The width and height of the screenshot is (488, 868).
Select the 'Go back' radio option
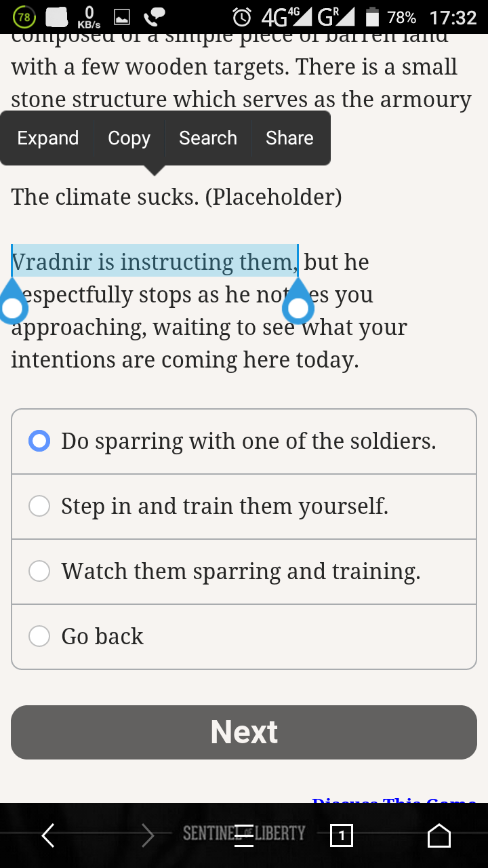(244, 637)
